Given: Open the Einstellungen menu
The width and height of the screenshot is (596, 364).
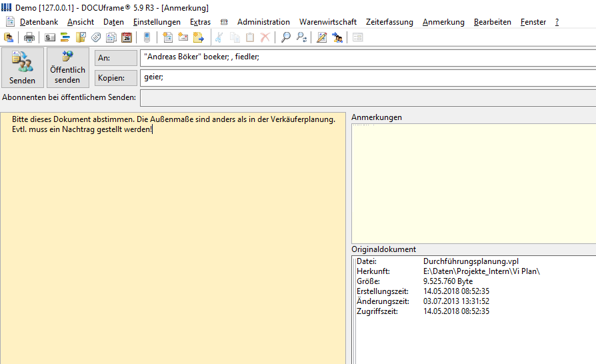Looking at the screenshot, I should click(x=157, y=22).
